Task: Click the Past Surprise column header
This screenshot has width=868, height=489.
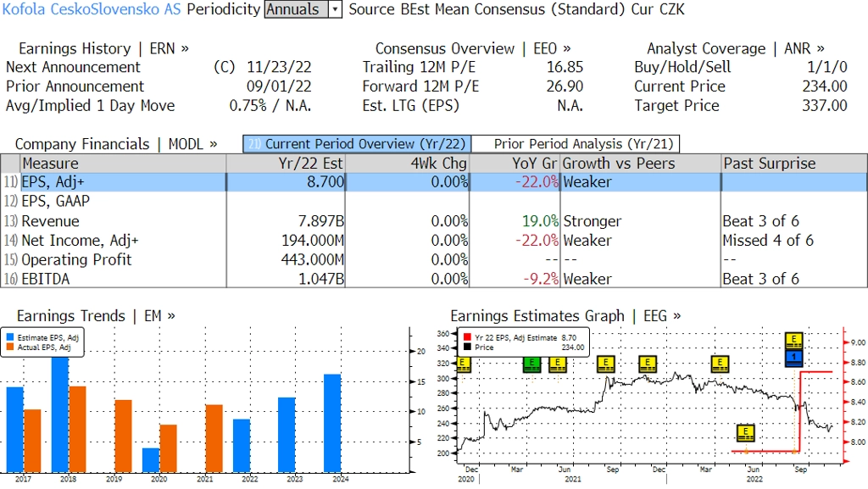Action: point(794,164)
